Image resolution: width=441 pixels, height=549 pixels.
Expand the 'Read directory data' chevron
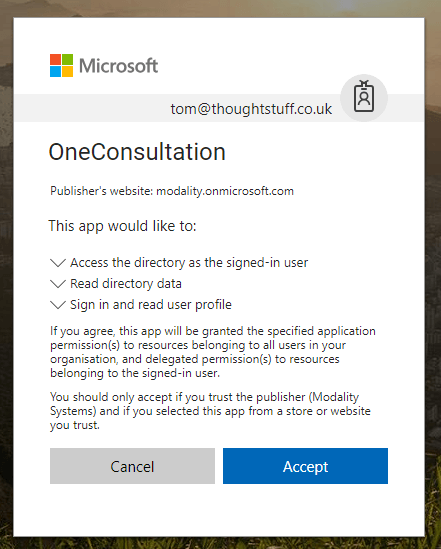(x=58, y=284)
